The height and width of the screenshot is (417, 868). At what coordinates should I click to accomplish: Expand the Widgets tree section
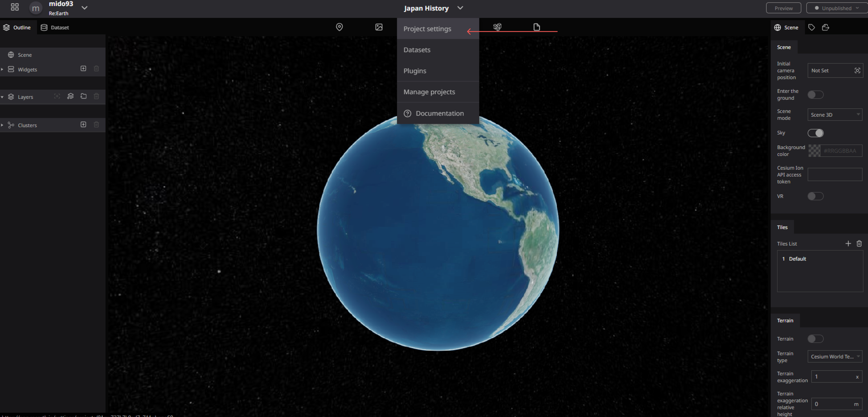(x=2, y=69)
